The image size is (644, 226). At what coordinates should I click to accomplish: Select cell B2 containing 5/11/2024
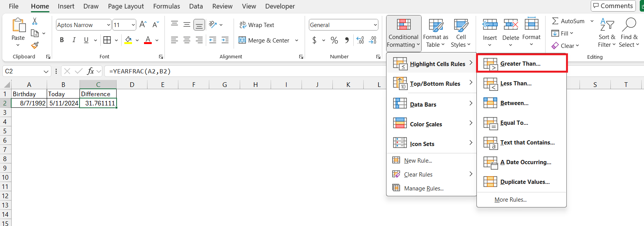pos(63,103)
